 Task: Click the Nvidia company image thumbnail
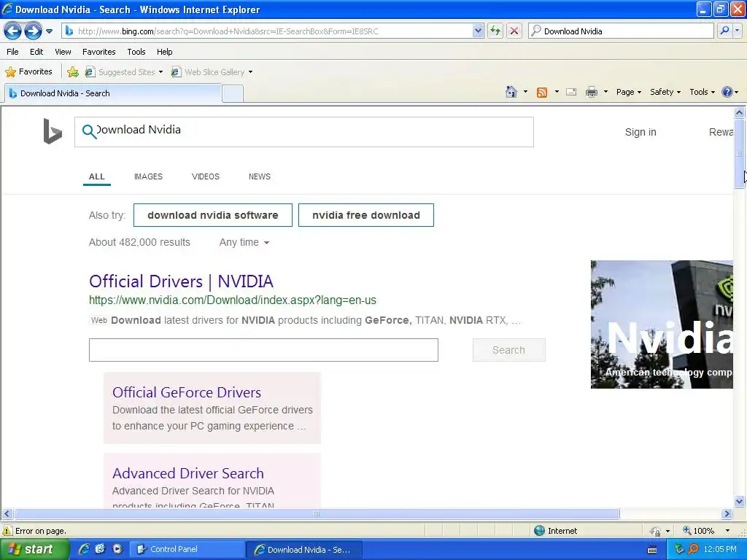click(x=662, y=324)
